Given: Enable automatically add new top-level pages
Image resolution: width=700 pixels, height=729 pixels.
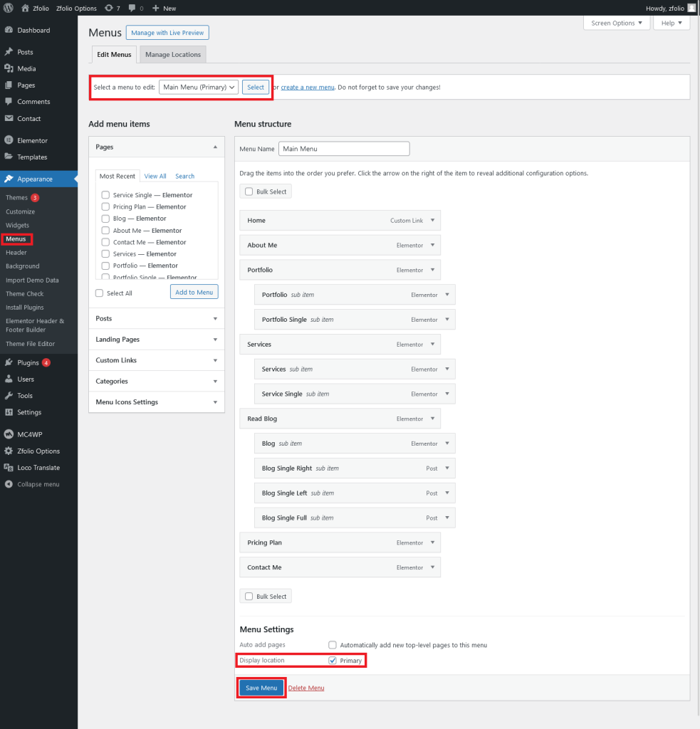Looking at the screenshot, I should point(332,645).
